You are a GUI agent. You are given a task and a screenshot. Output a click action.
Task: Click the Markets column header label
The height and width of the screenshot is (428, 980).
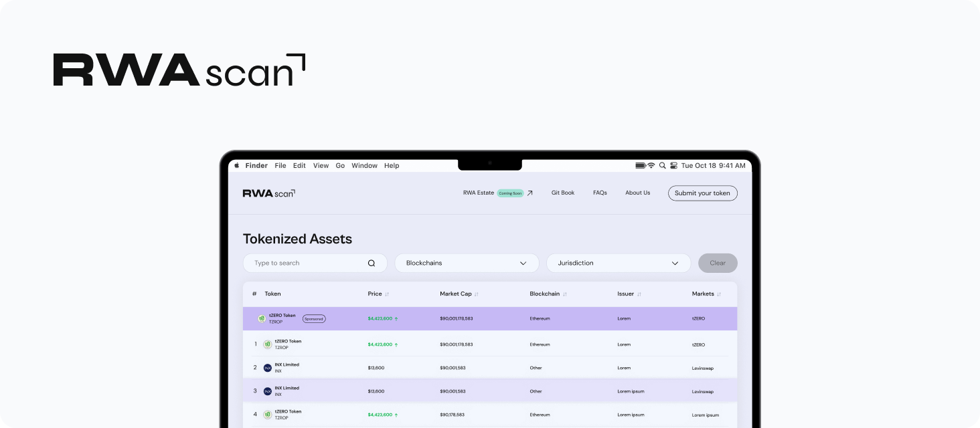[703, 294]
